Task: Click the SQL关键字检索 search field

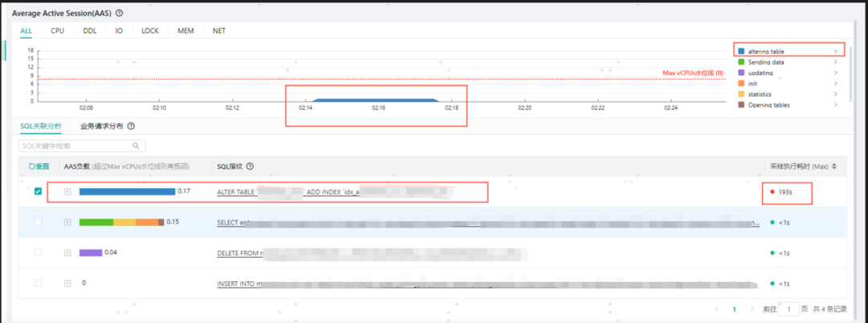Action: (82, 146)
